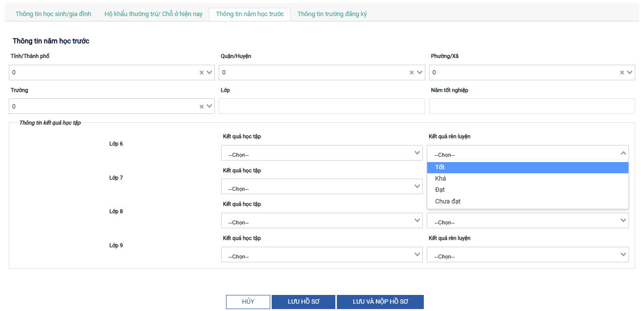644x311 pixels.
Task: Open Lớp 9 Kết quả rèn luyện dropdown
Action: pos(527,255)
